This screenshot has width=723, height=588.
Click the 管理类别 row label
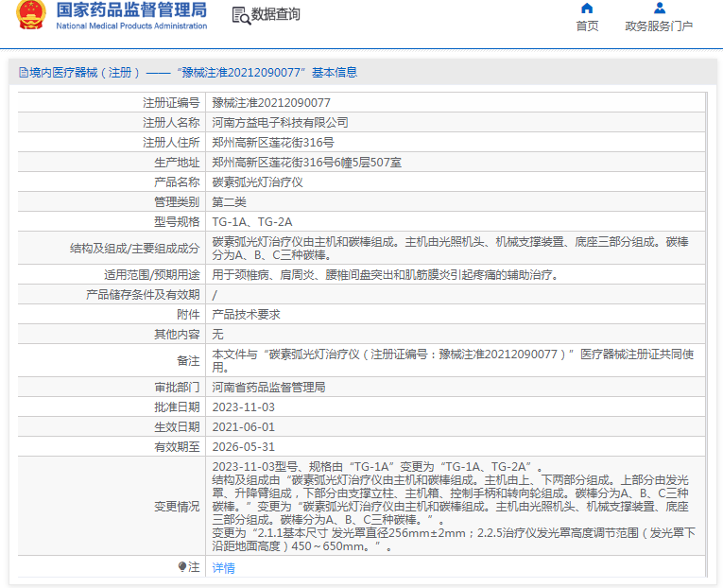coord(177,202)
